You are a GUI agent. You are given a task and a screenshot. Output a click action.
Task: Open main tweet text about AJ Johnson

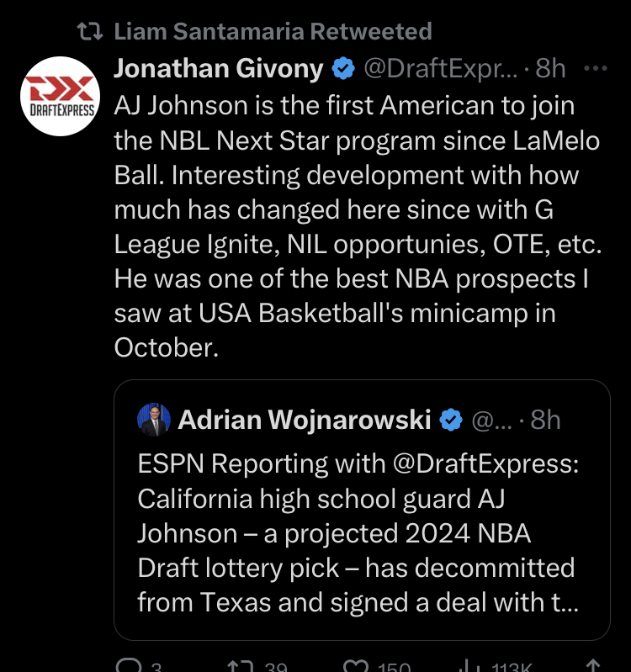tap(358, 226)
